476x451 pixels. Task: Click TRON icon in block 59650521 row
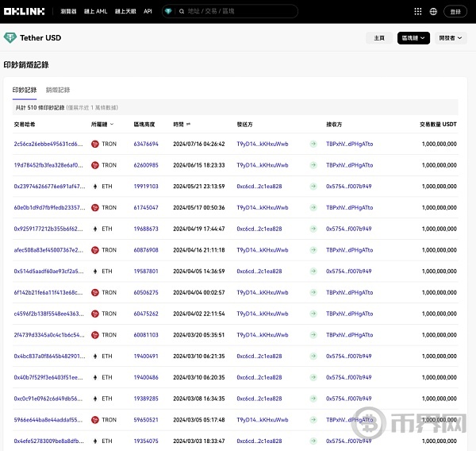tap(95, 420)
